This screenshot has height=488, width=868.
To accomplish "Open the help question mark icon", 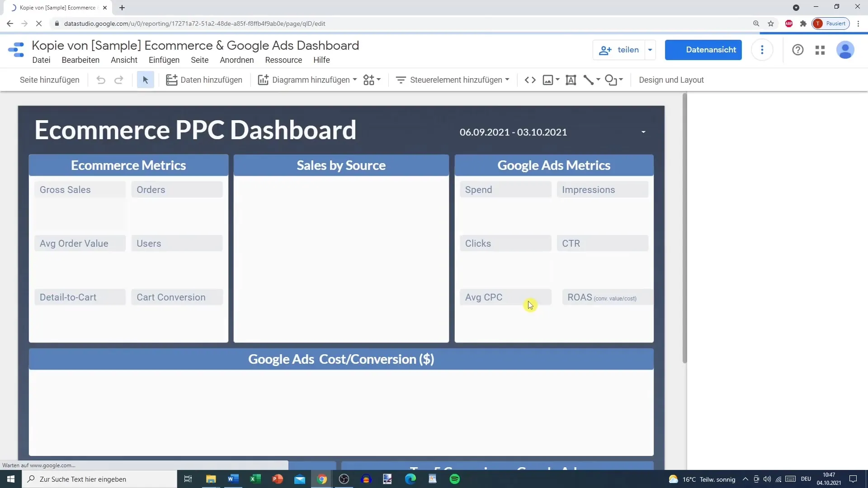I will (797, 50).
